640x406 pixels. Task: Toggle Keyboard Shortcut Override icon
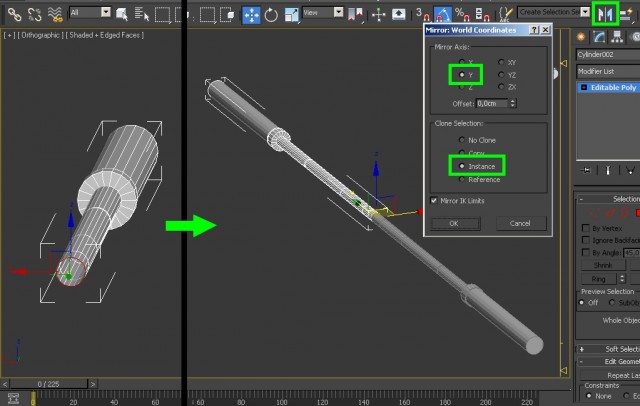click(x=399, y=15)
